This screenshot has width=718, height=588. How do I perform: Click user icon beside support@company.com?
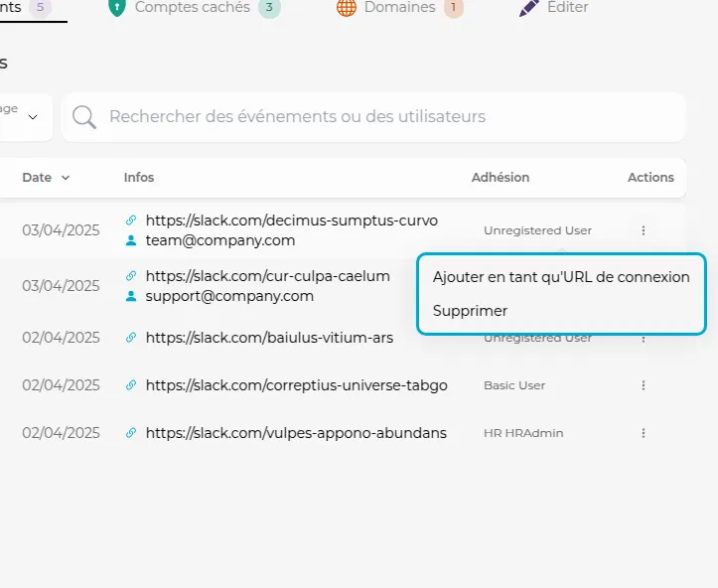(x=131, y=296)
